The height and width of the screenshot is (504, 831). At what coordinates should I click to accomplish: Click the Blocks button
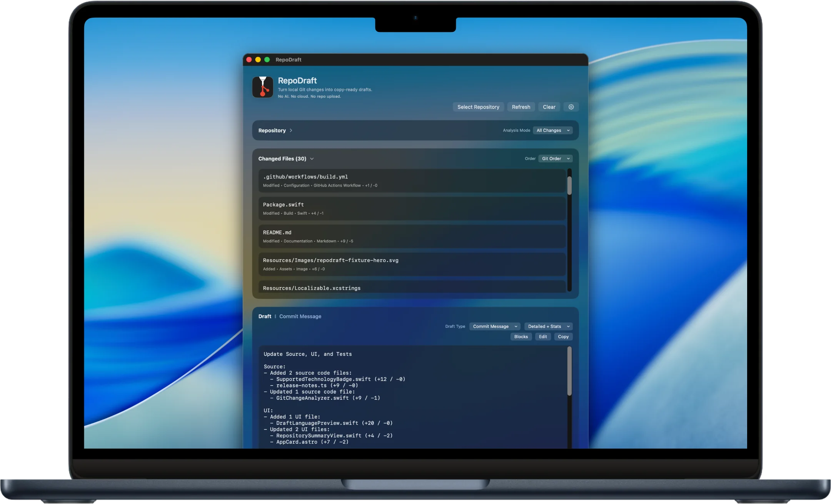click(521, 337)
